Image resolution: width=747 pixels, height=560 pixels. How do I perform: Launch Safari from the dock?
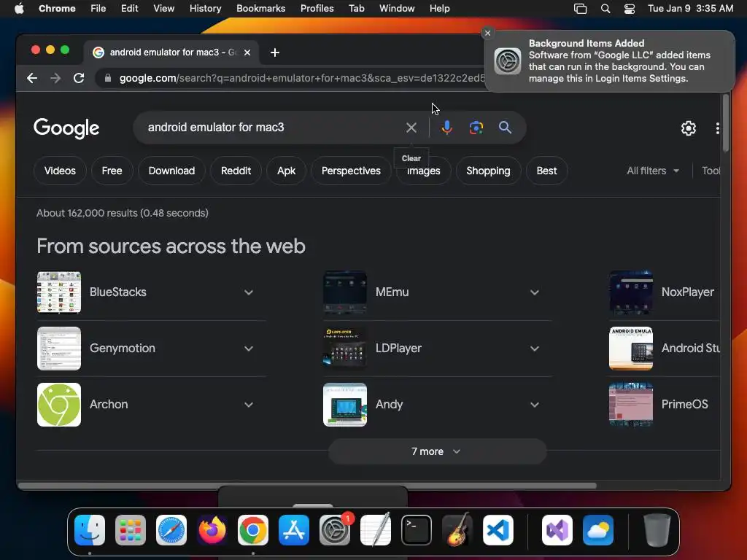point(171,530)
